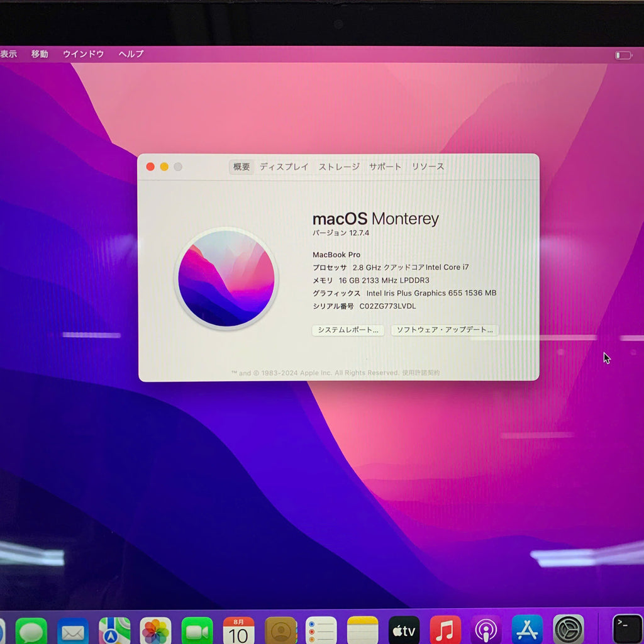
Task: Click the システムレポート... button
Action: pyautogui.click(x=348, y=330)
